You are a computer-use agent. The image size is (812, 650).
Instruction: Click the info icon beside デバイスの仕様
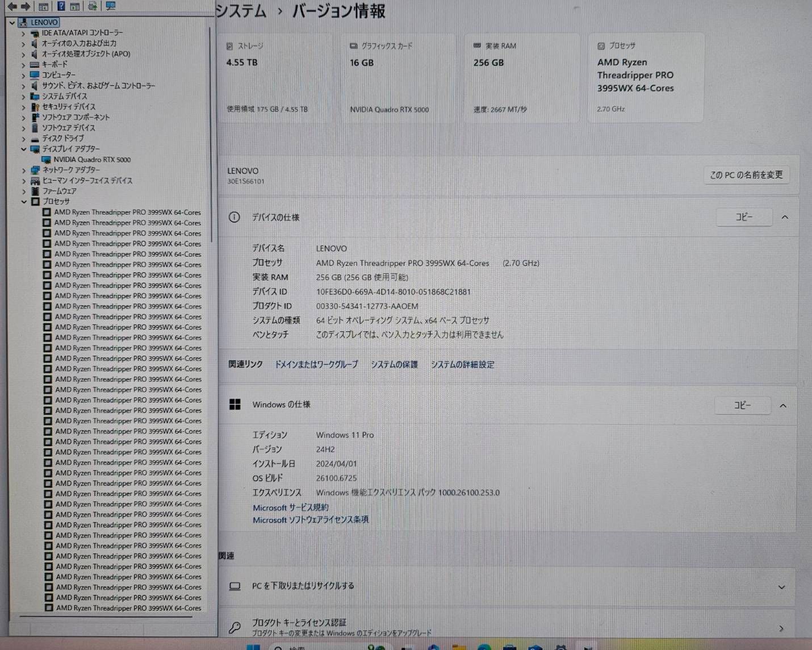234,217
